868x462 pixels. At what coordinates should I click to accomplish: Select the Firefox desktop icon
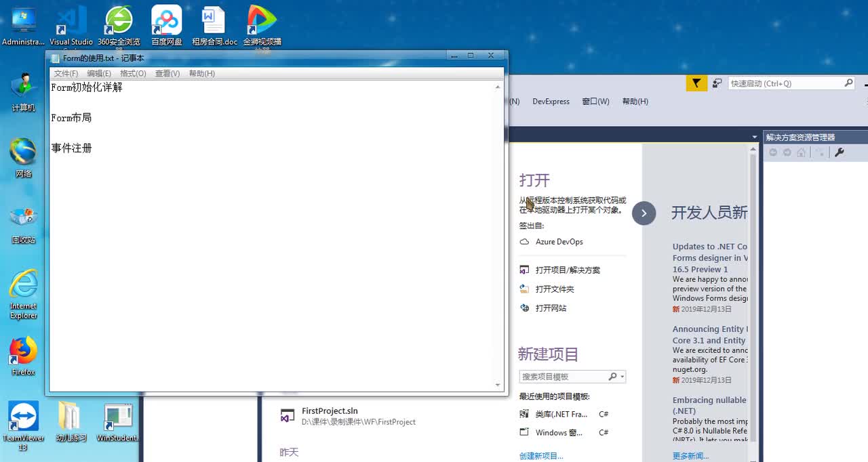[x=23, y=356]
